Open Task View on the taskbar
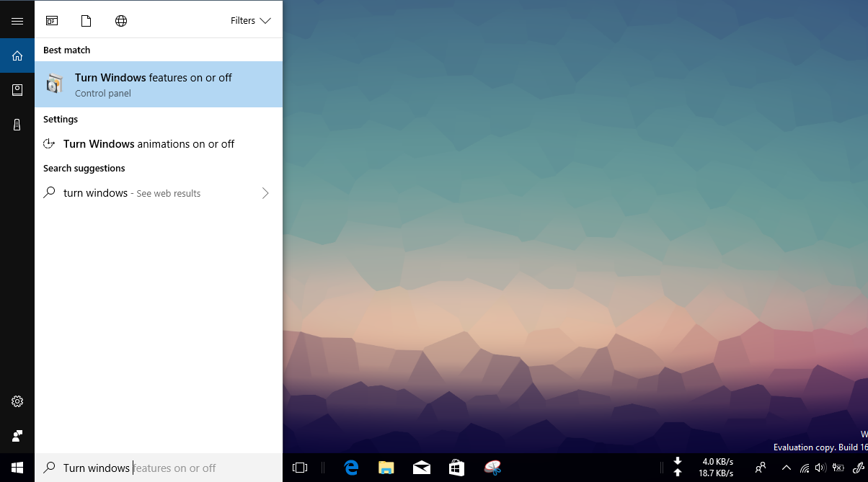This screenshot has width=868, height=482. (300, 468)
